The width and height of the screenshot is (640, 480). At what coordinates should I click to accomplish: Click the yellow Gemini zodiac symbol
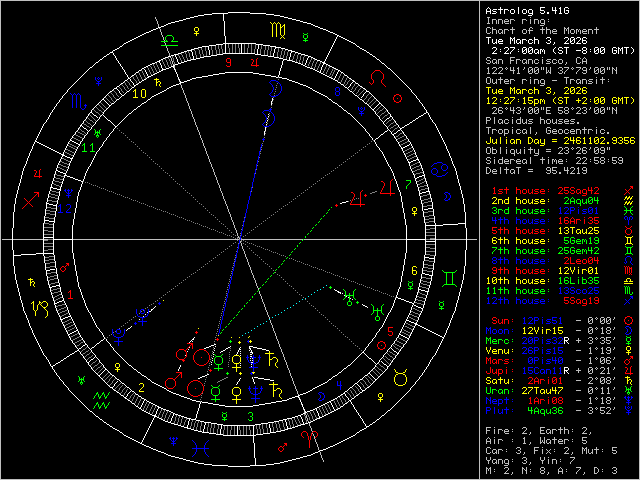(x=451, y=272)
